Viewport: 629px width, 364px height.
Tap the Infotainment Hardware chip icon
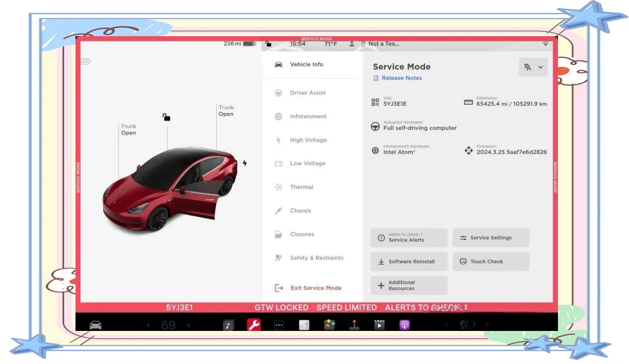375,151
